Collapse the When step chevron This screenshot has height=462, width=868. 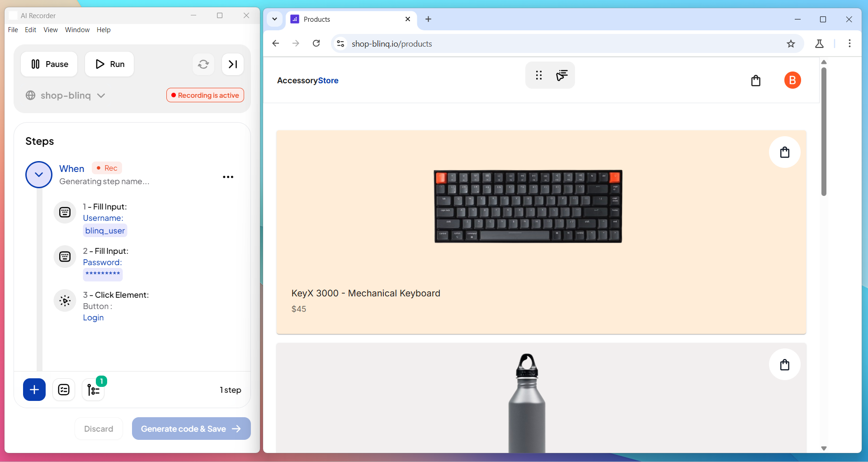[x=39, y=175]
